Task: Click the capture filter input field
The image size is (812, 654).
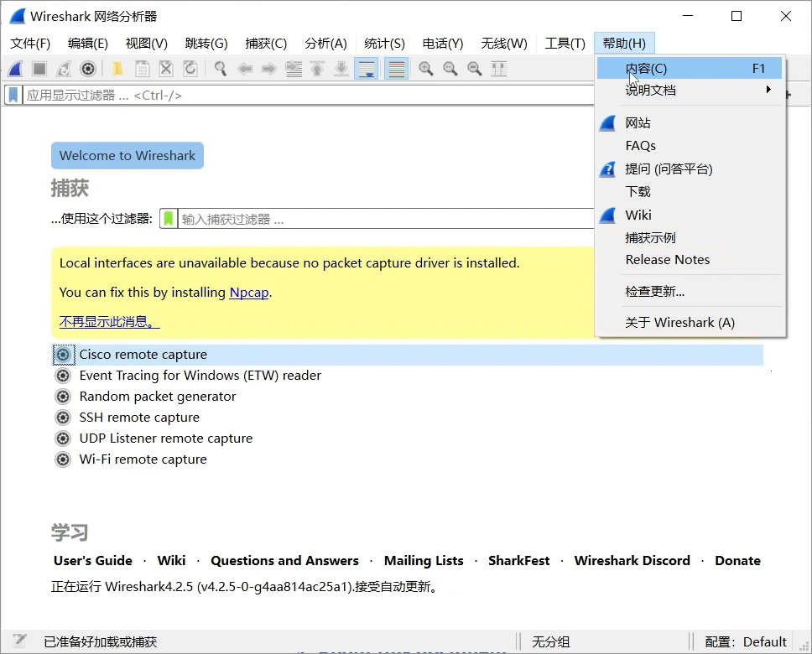Action: click(386, 219)
